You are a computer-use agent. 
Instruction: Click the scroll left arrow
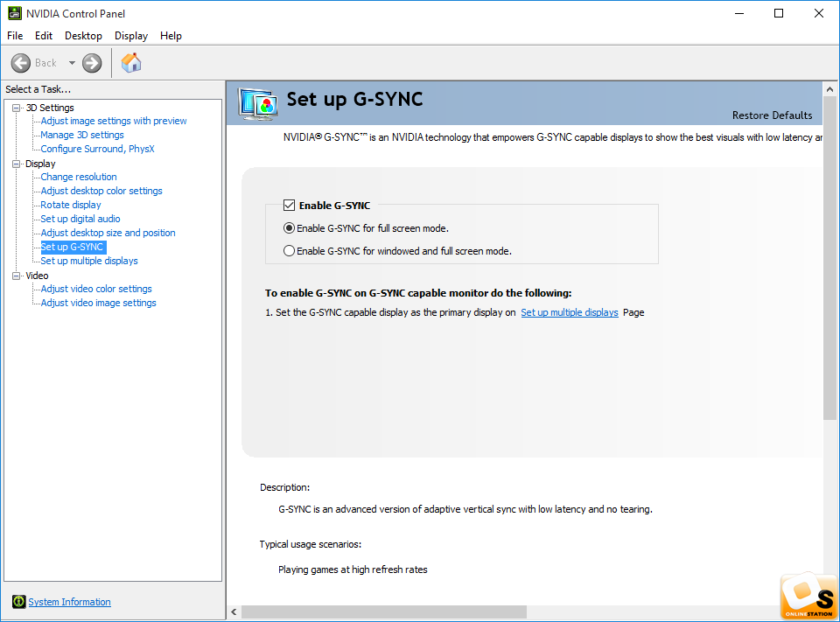click(234, 612)
